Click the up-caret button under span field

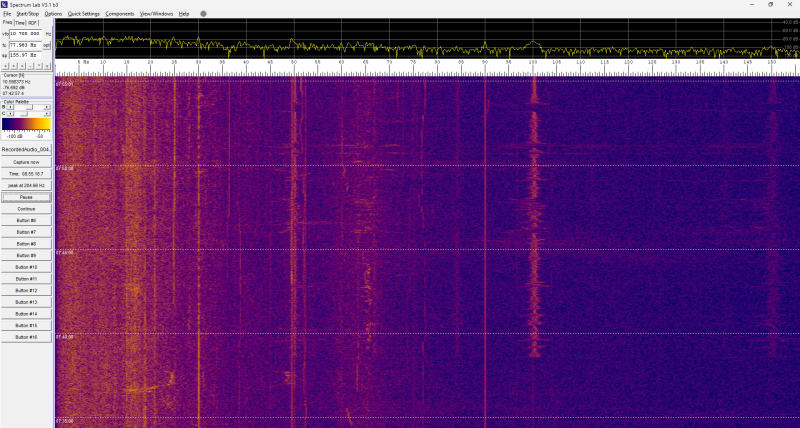click(39, 66)
